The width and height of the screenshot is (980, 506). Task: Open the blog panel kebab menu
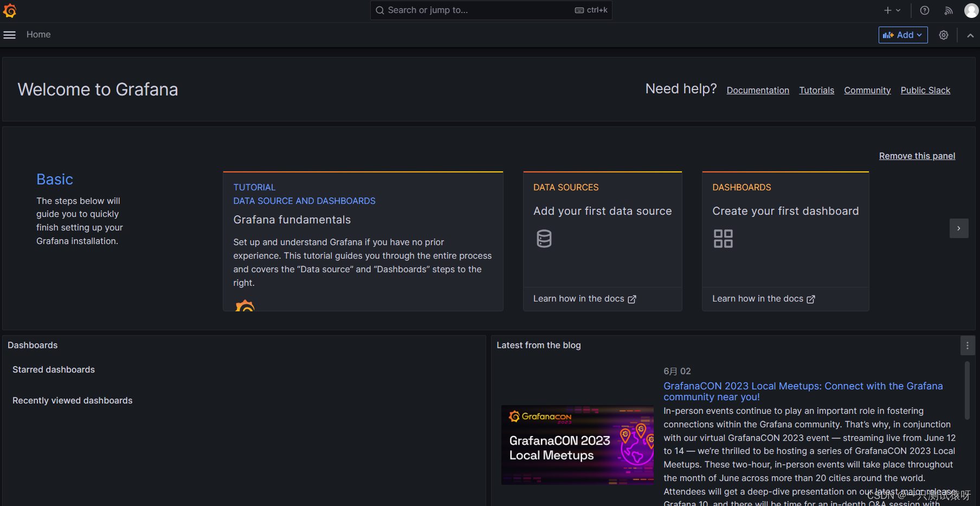(967, 345)
